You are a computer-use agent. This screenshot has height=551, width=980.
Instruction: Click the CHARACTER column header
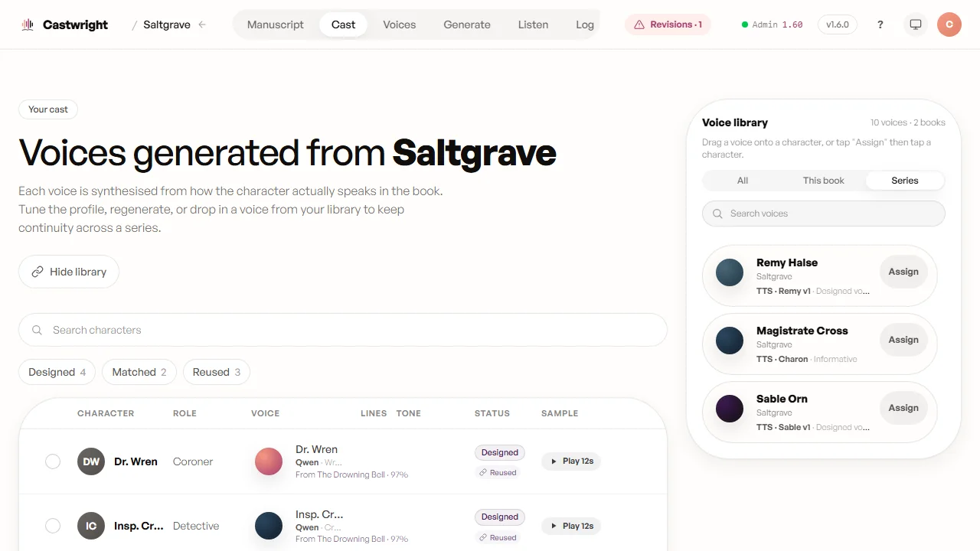106,413
